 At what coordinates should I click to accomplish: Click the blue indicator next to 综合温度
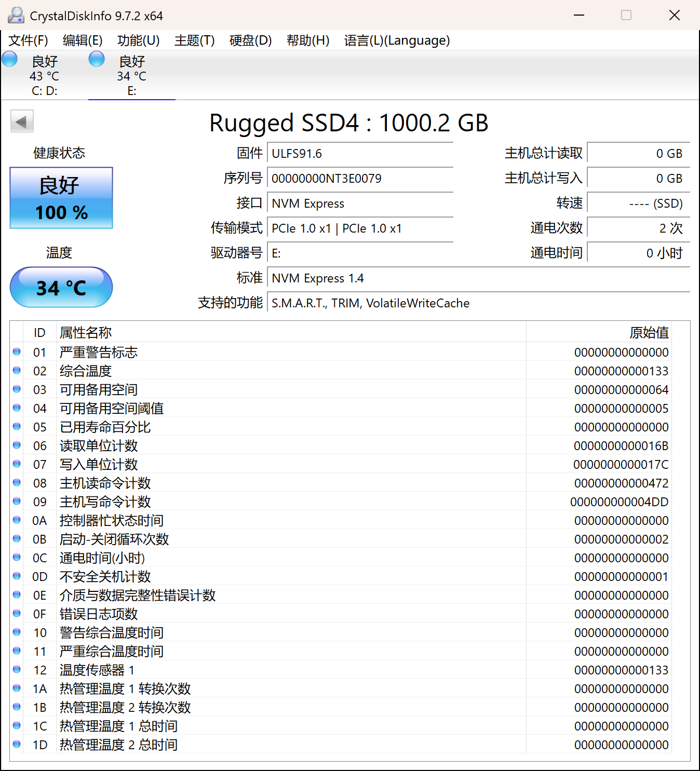(16, 370)
